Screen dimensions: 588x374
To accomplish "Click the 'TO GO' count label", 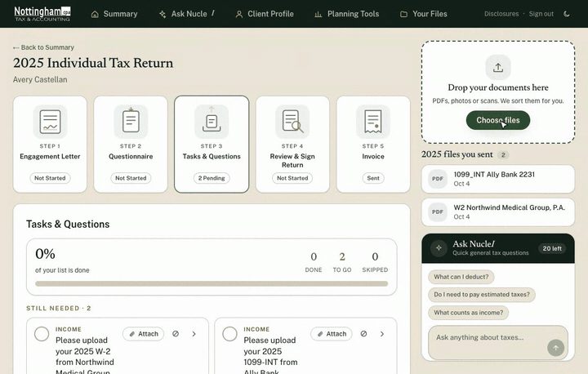I will (342, 269).
